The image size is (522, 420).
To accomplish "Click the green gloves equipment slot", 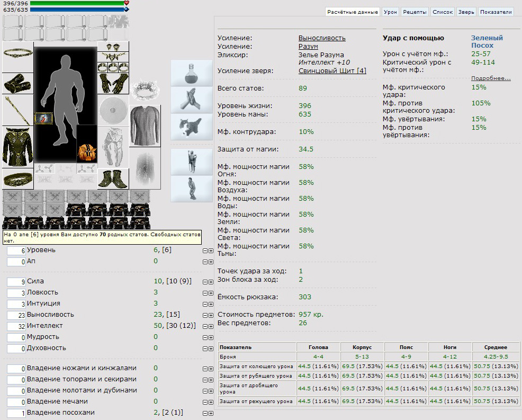I will coord(113,84).
